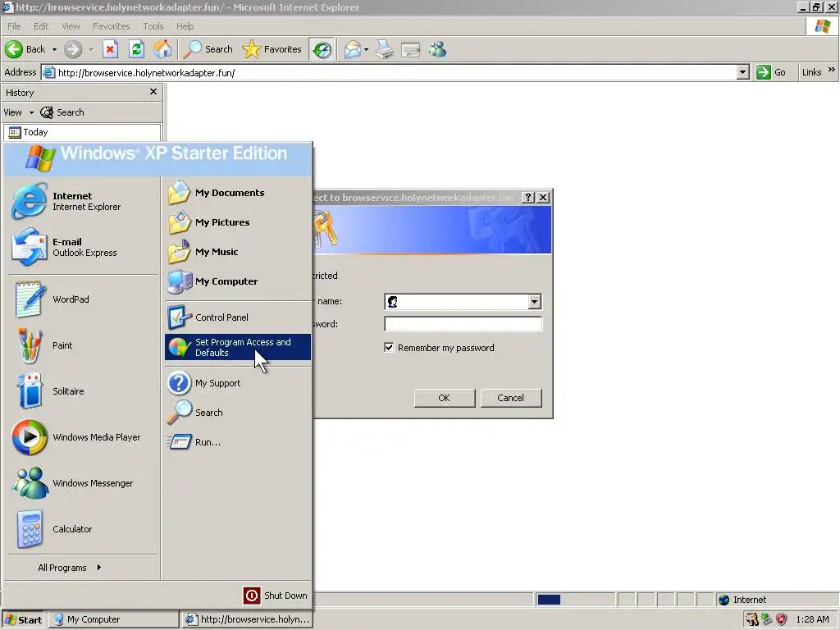Click the address bar URL field

388,73
